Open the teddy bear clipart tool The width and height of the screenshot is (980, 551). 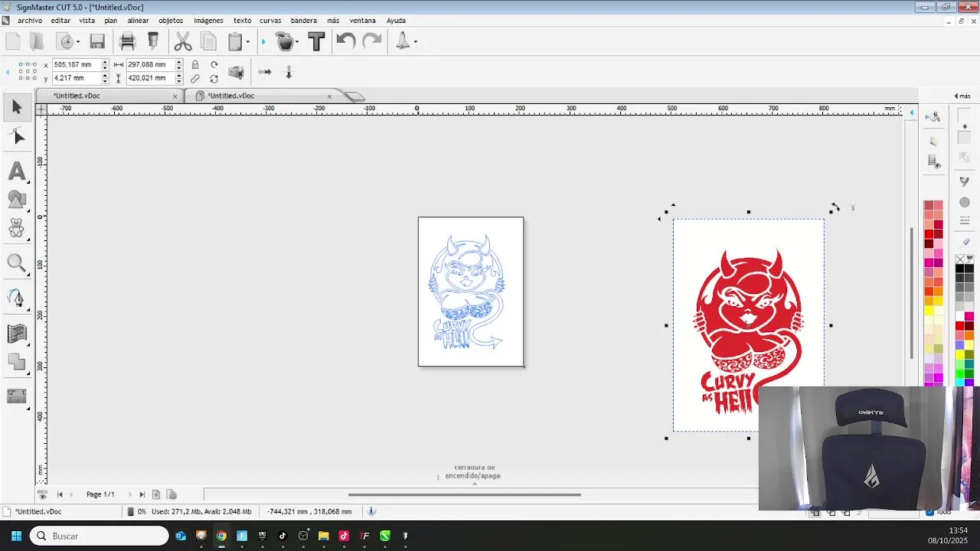tap(17, 228)
